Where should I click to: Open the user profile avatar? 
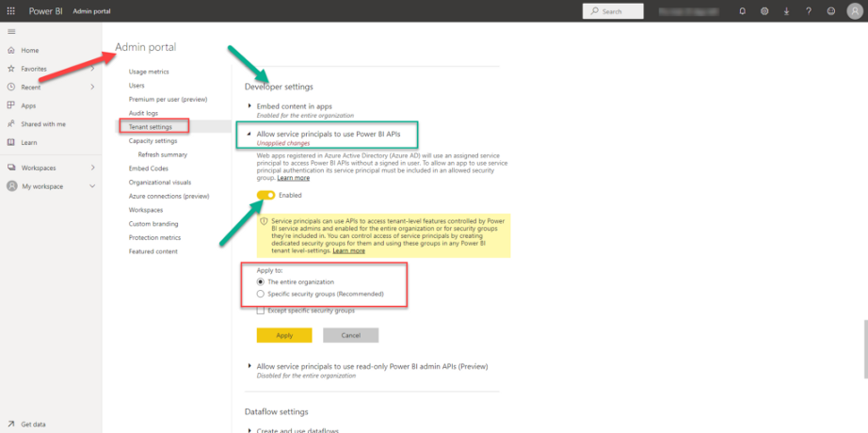855,11
